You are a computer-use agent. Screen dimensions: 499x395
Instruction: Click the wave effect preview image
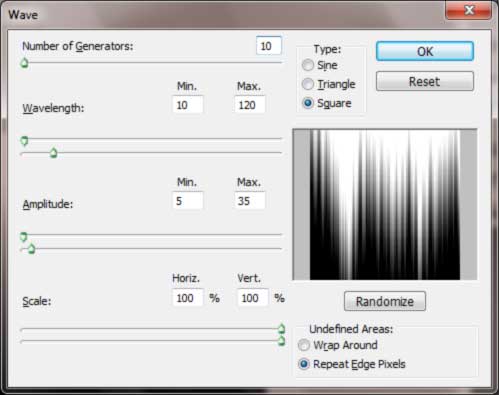(x=385, y=204)
